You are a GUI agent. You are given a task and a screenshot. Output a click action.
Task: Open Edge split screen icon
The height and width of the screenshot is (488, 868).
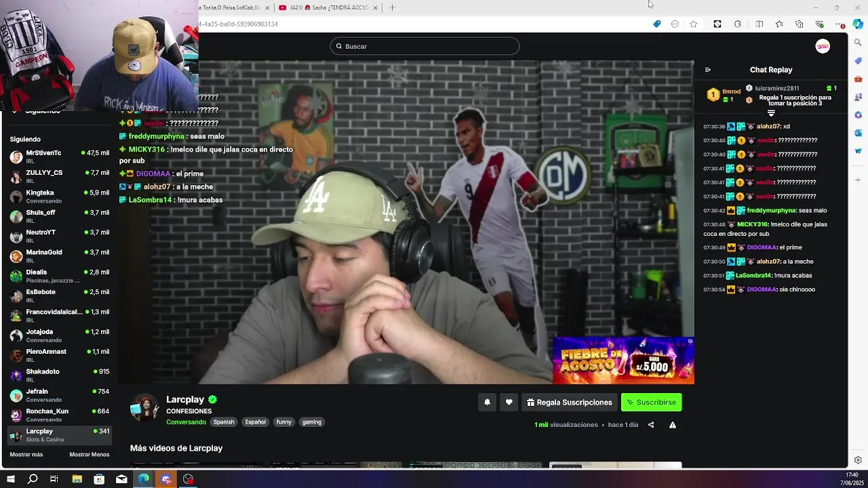tap(759, 24)
